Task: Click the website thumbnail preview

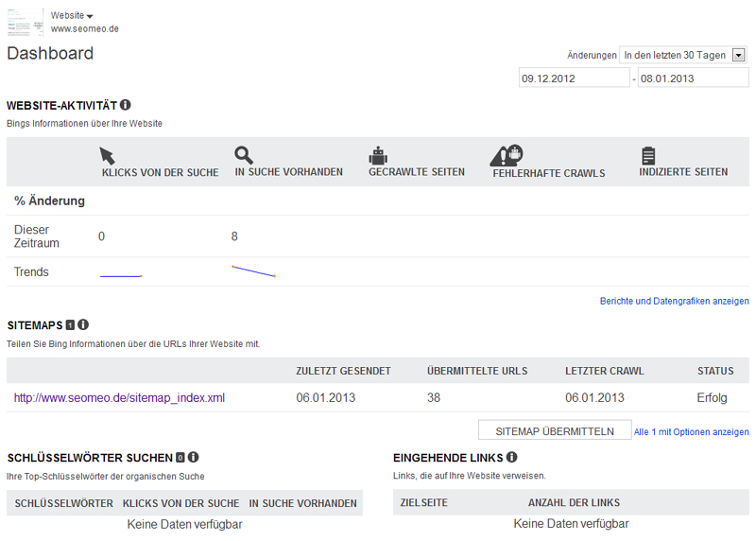Action: (x=26, y=22)
